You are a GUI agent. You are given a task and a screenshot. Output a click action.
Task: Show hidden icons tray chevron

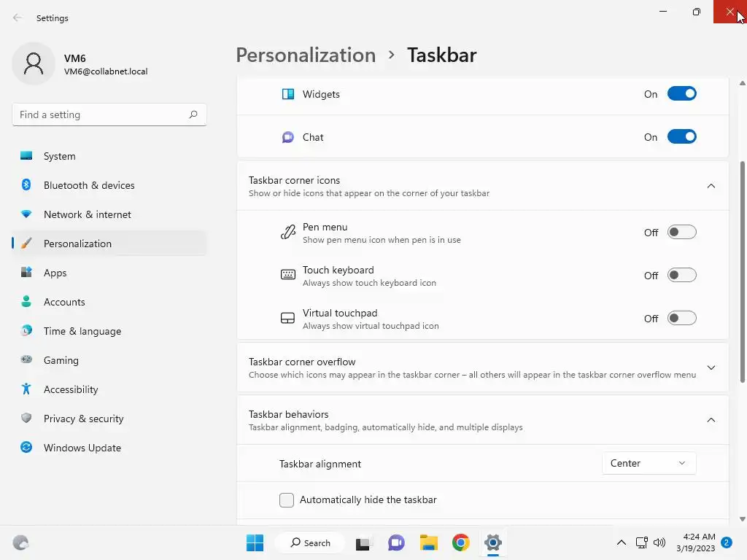click(x=622, y=542)
